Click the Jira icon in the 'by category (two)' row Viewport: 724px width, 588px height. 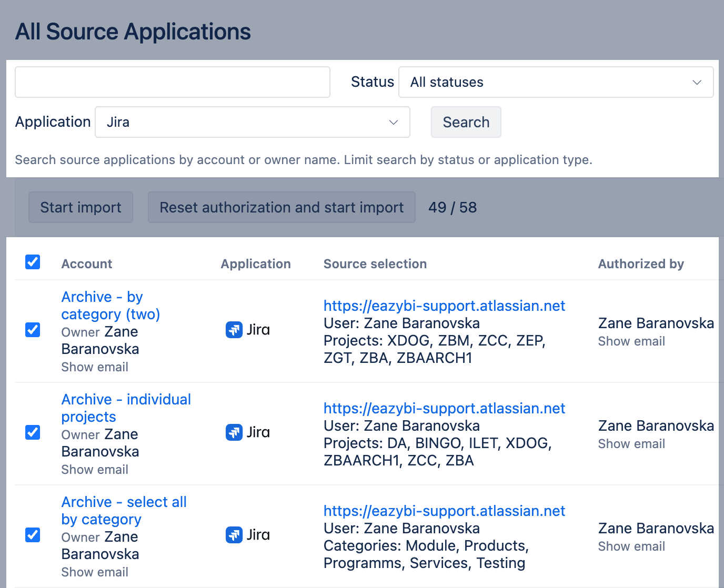click(x=234, y=330)
